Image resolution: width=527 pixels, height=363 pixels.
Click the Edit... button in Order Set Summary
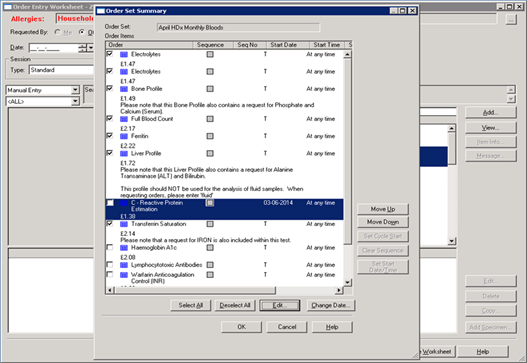click(280, 305)
